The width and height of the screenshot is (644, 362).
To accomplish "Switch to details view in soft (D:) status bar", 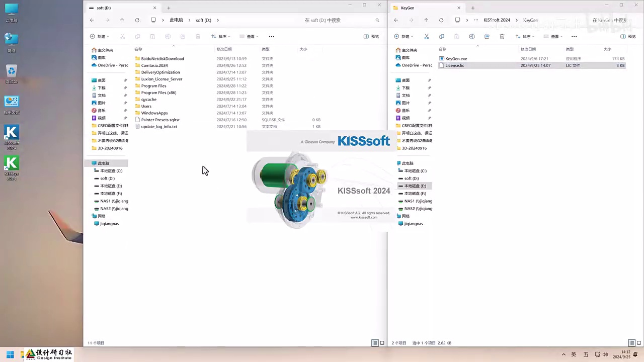I will (375, 343).
